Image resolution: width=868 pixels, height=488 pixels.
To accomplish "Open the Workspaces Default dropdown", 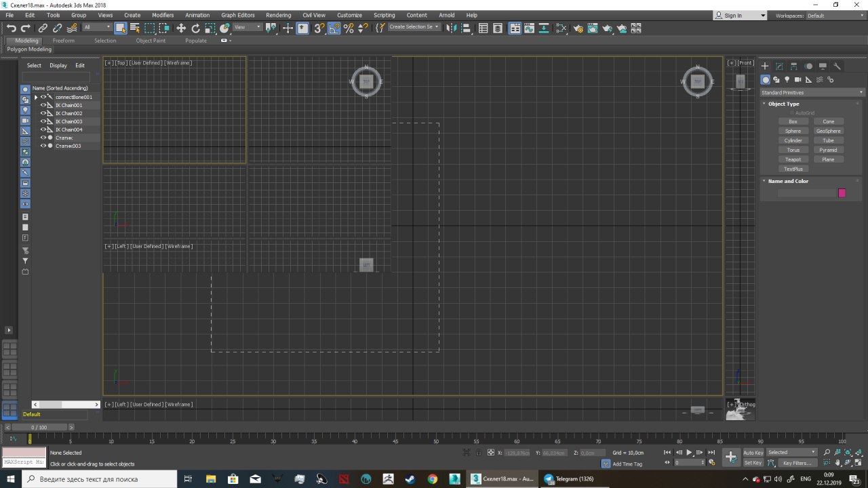I will click(835, 16).
